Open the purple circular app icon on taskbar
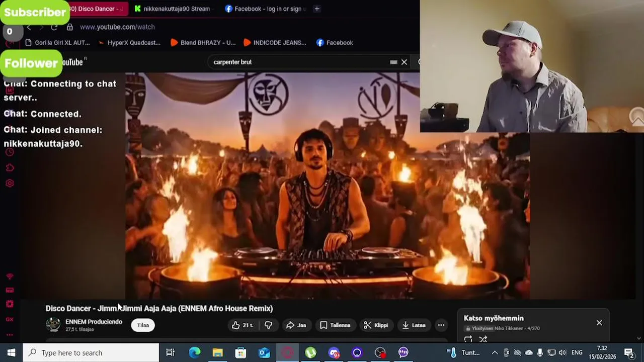Image resolution: width=644 pixels, height=362 pixels. point(357,352)
